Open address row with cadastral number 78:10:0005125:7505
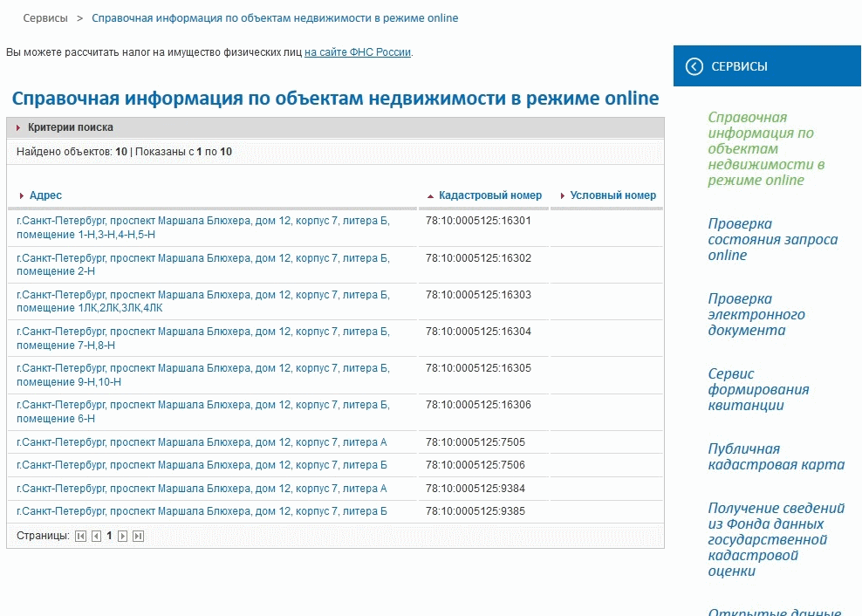Screen dimensions: 862x616 click(x=202, y=442)
